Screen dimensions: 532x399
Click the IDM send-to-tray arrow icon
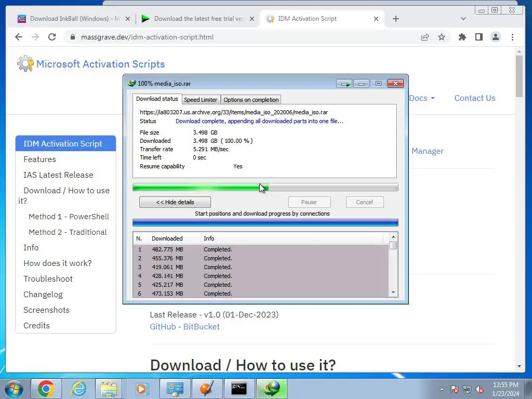[x=344, y=84]
